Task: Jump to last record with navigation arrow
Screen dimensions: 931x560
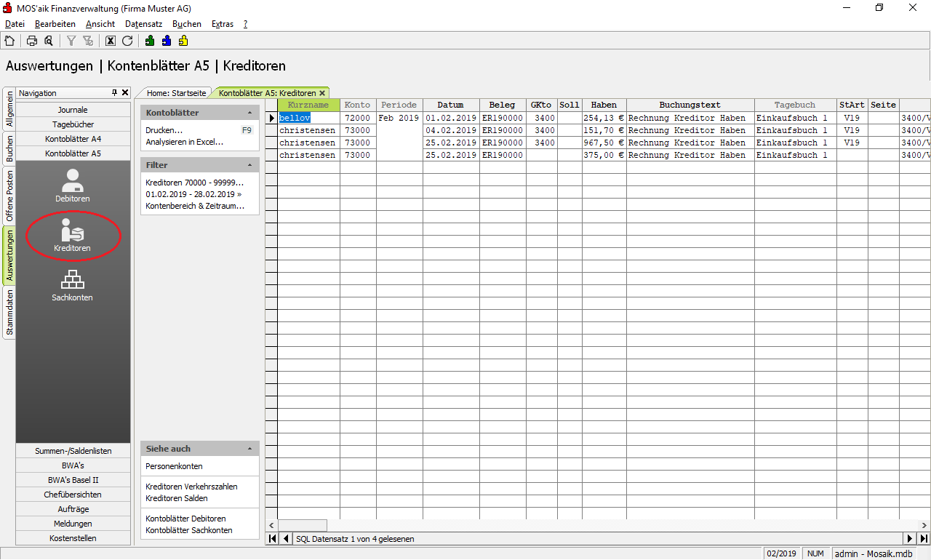Action: (x=924, y=539)
